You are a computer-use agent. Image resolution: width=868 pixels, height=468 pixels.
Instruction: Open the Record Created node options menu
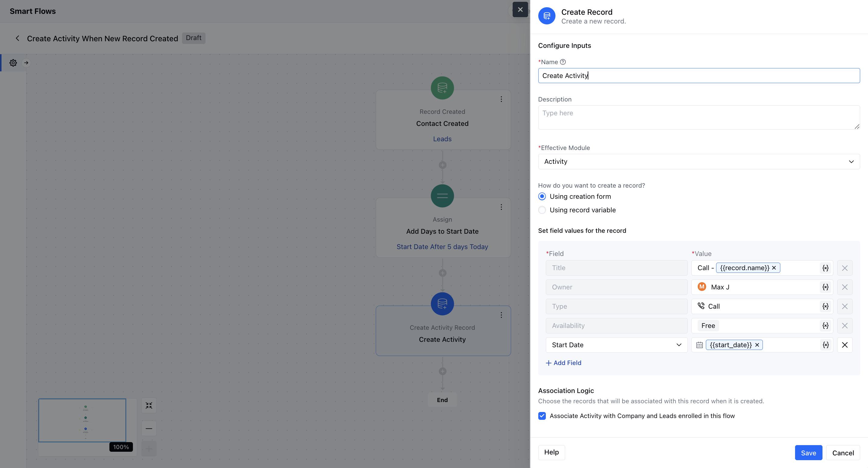point(501,99)
